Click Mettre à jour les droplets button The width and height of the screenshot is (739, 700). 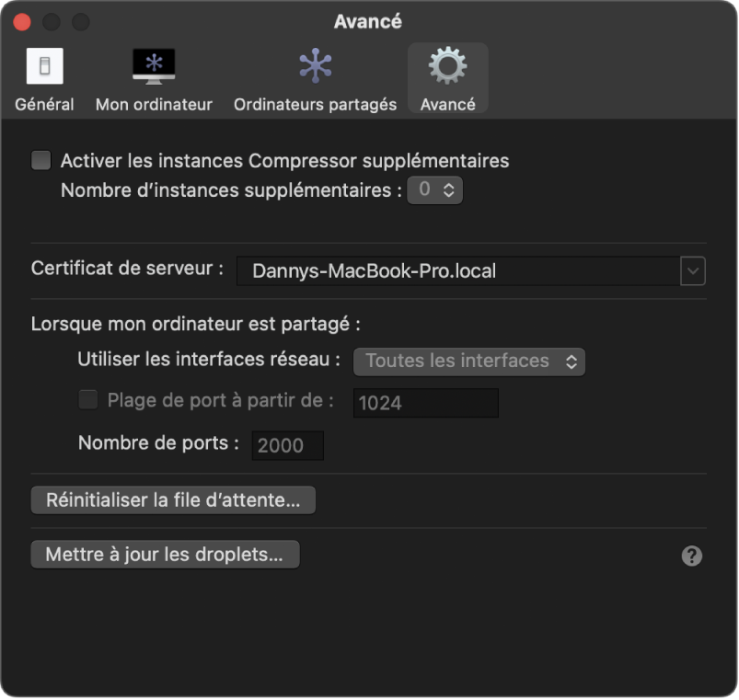[165, 555]
